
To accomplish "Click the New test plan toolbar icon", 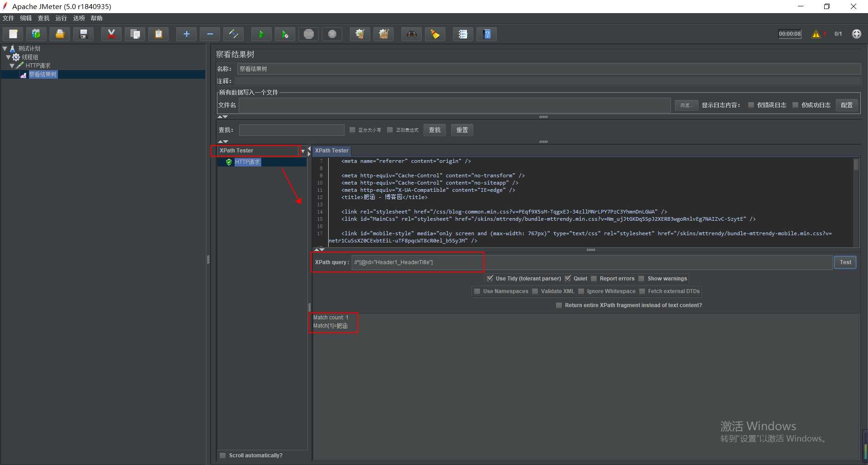I will click(13, 34).
